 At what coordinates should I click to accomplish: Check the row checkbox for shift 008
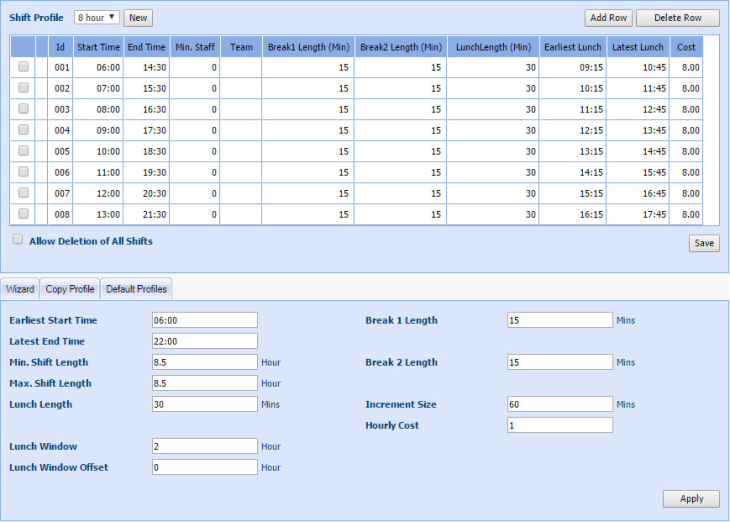coord(23,214)
